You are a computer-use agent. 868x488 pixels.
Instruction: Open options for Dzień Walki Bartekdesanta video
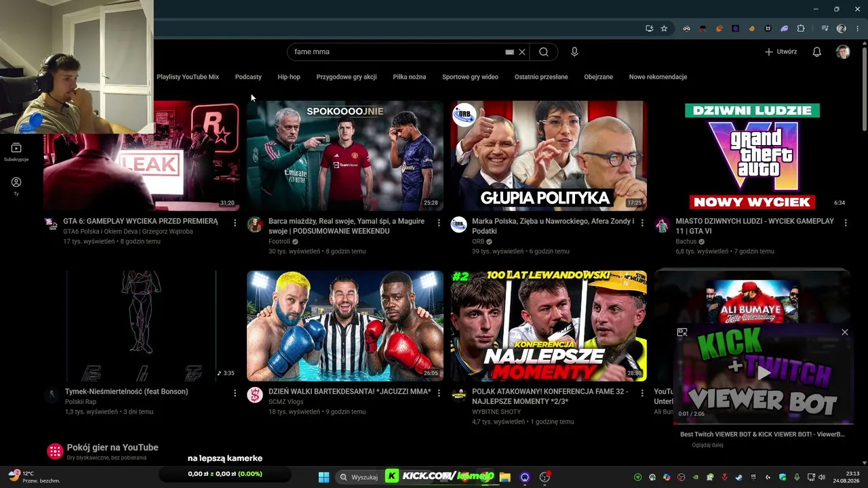point(439,392)
